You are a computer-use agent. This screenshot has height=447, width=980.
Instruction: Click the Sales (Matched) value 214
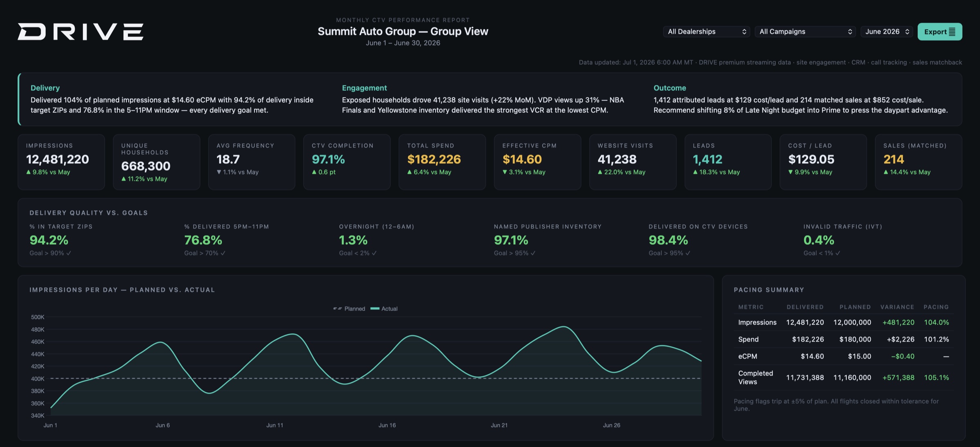click(894, 159)
